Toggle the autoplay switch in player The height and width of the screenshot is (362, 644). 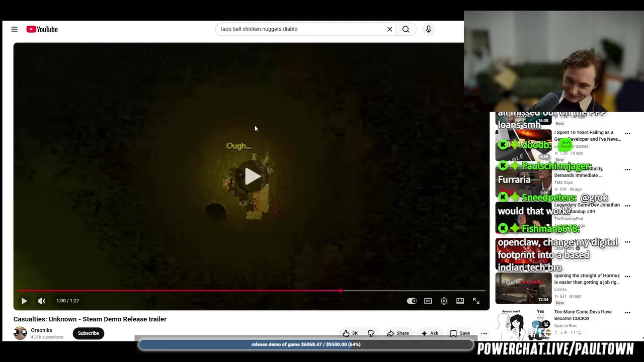pyautogui.click(x=412, y=301)
